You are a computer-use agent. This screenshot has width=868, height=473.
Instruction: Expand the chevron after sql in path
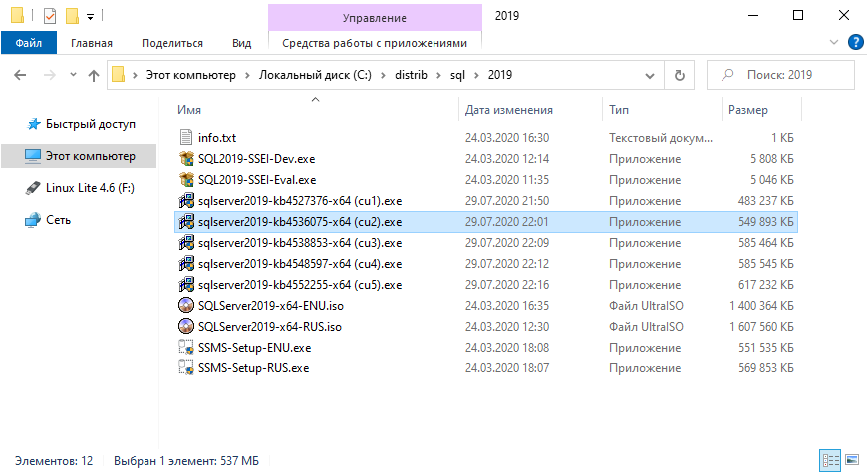(x=476, y=76)
